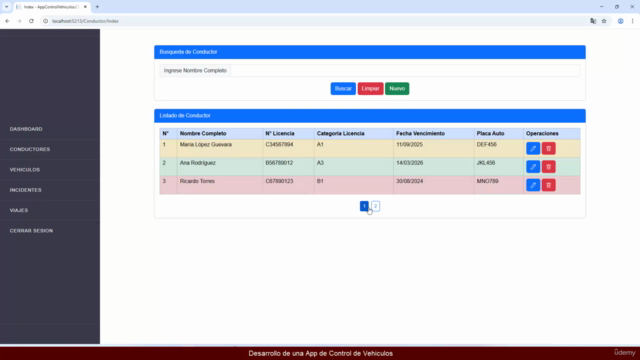The image size is (640, 360).
Task: Select the name Ana Rodriguez
Action: [x=198, y=163]
